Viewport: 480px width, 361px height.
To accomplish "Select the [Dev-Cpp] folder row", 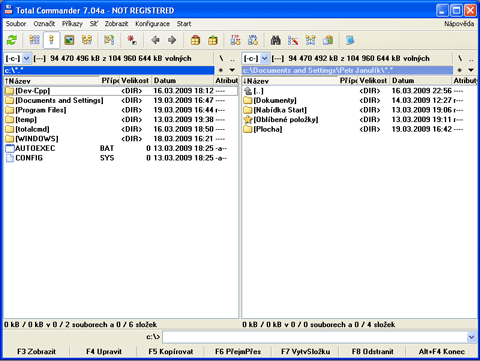I will click(x=121, y=91).
